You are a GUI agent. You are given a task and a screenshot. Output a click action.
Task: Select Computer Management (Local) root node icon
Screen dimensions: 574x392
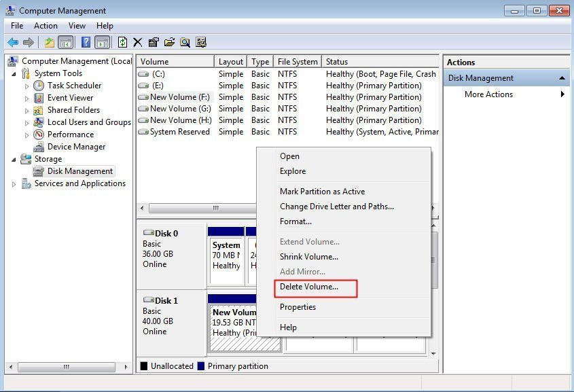click(13, 60)
